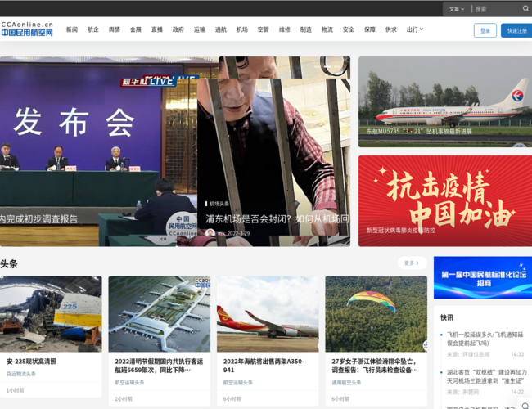Click 航空运输头条 under 海航 article
Viewport: 532px width, 409px height.
pos(238,382)
